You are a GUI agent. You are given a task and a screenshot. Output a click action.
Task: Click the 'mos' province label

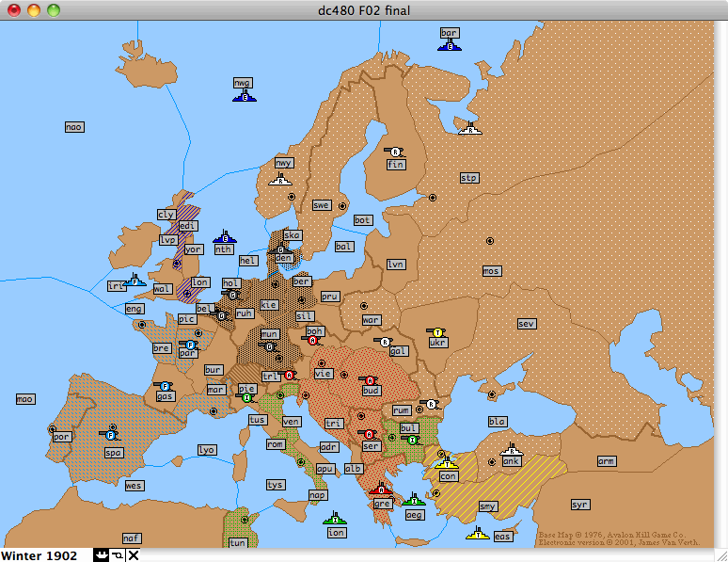491,270
